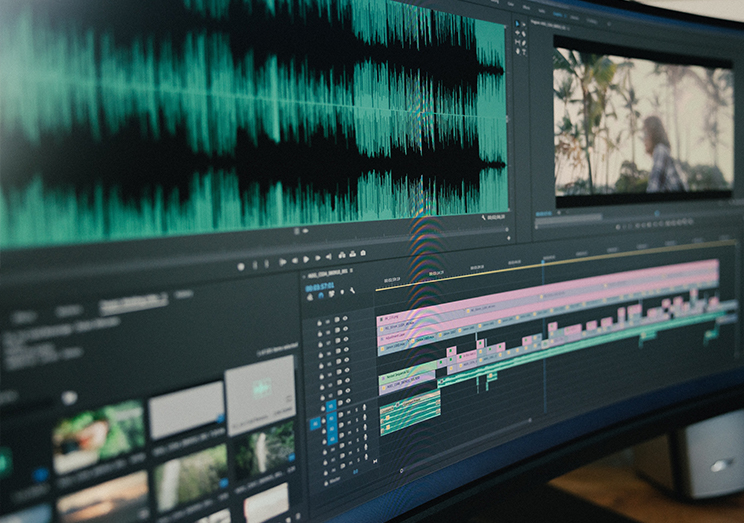Toggle the blue highlighted audio track target button

(x=315, y=424)
